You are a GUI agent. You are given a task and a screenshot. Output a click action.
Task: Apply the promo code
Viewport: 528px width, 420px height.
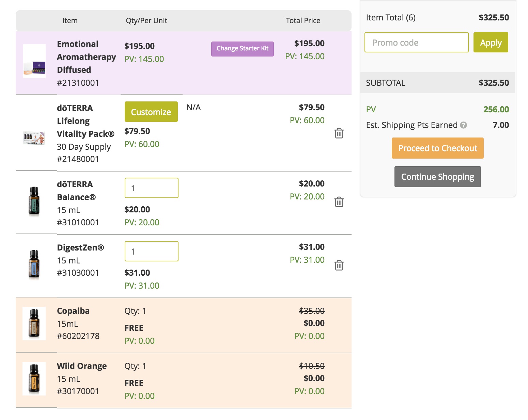[491, 43]
